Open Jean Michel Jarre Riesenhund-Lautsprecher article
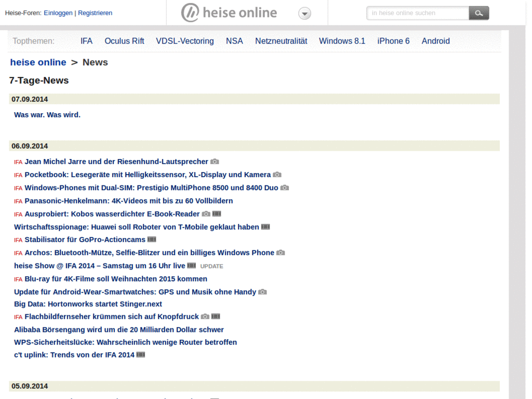 [116, 162]
